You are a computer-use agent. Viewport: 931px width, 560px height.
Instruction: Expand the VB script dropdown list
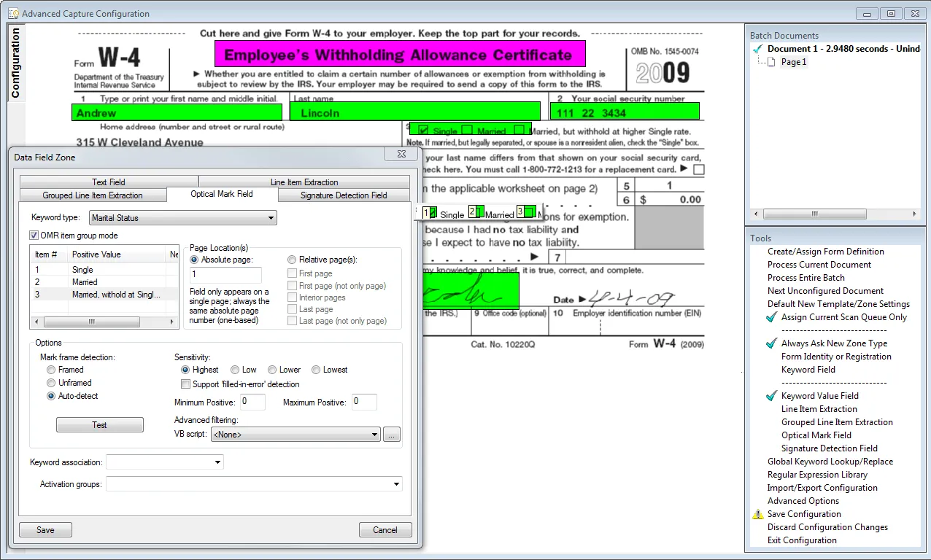click(295, 435)
